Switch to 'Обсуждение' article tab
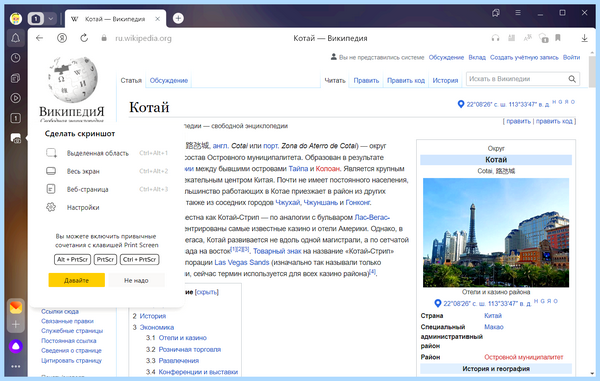The height and width of the screenshot is (381, 600). click(169, 80)
